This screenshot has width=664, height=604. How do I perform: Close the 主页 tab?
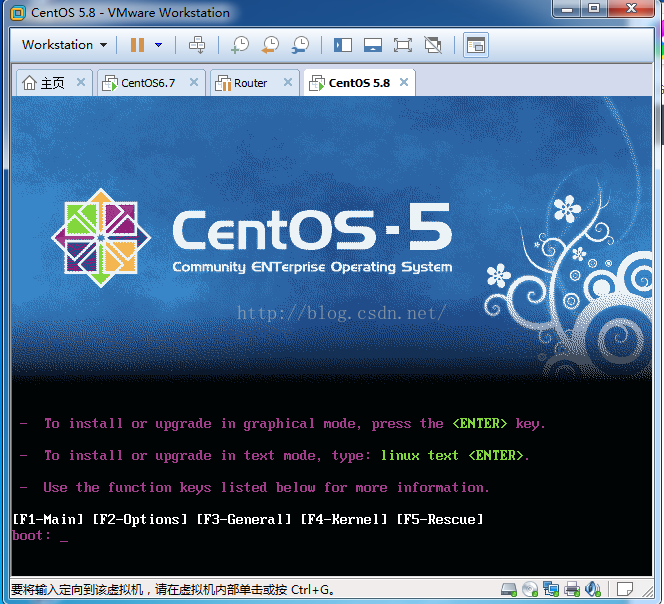pos(81,82)
